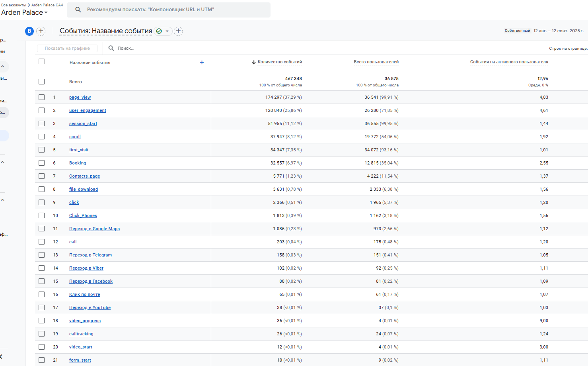The height and width of the screenshot is (366, 588).
Task: Click the Все аккаунты breadcrumb
Action: pos(14,5)
